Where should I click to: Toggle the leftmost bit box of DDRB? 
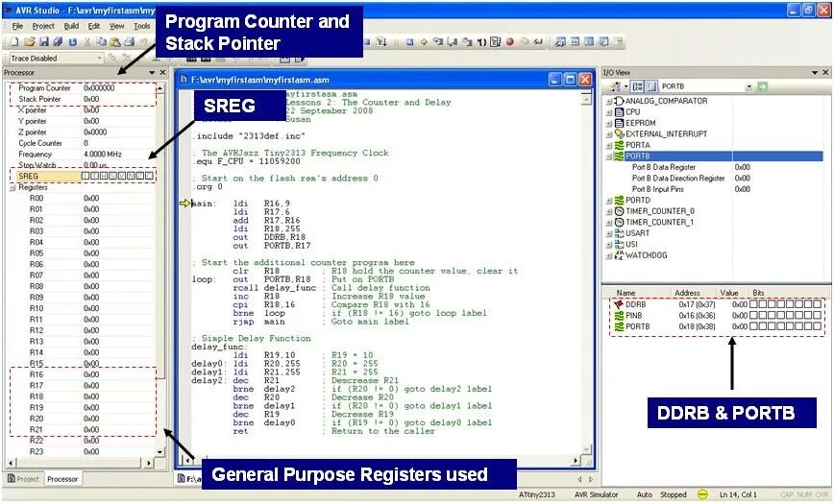[x=754, y=304]
